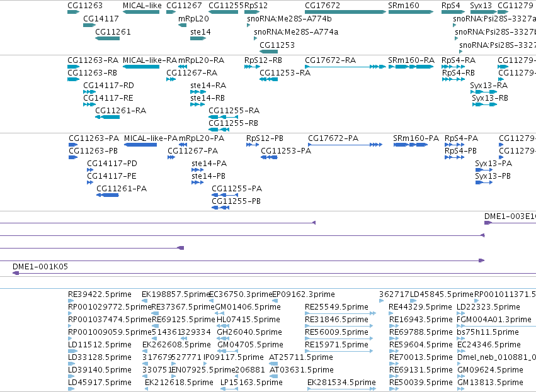Select the RE70013.5prime EST label

point(421,357)
